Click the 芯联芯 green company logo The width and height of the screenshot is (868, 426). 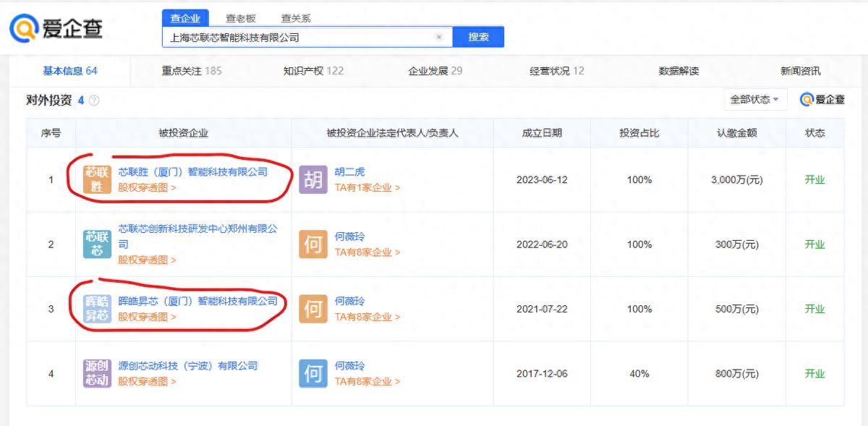96,244
